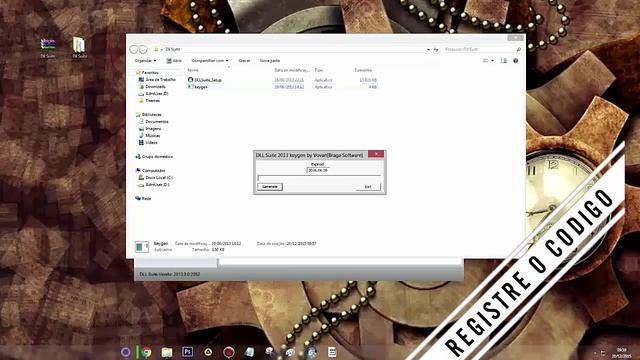The width and height of the screenshot is (640, 360).
Task: Open Themes in the sidebar
Action: tap(153, 100)
